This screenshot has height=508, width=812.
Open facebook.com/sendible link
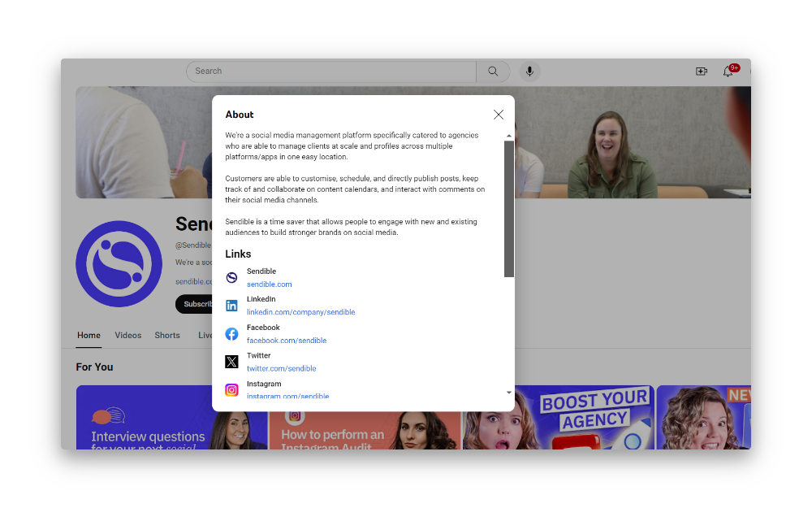point(287,341)
